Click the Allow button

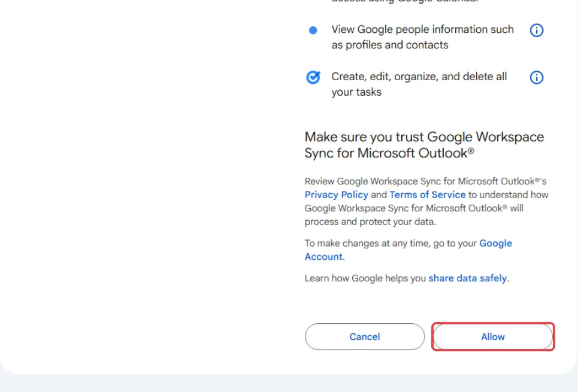[x=493, y=337]
